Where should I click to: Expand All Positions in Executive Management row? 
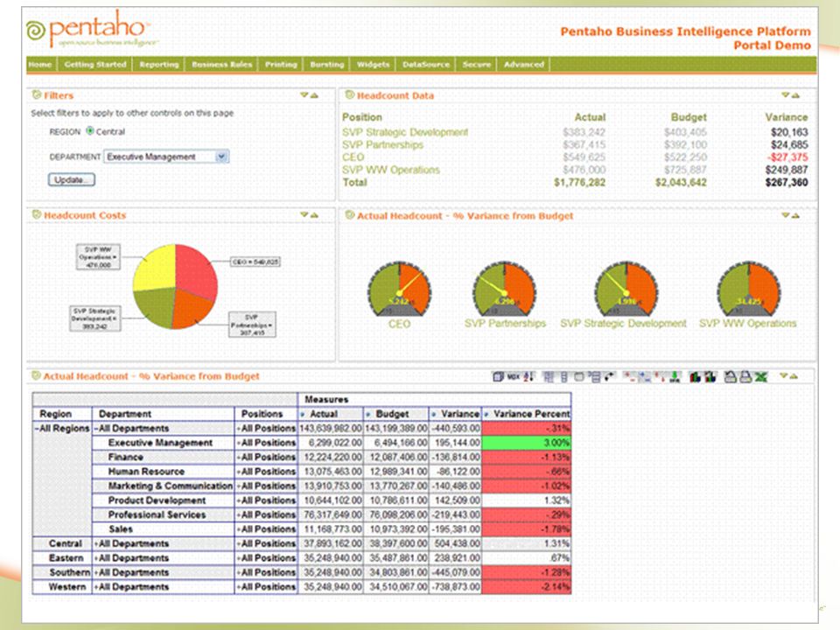click(238, 443)
